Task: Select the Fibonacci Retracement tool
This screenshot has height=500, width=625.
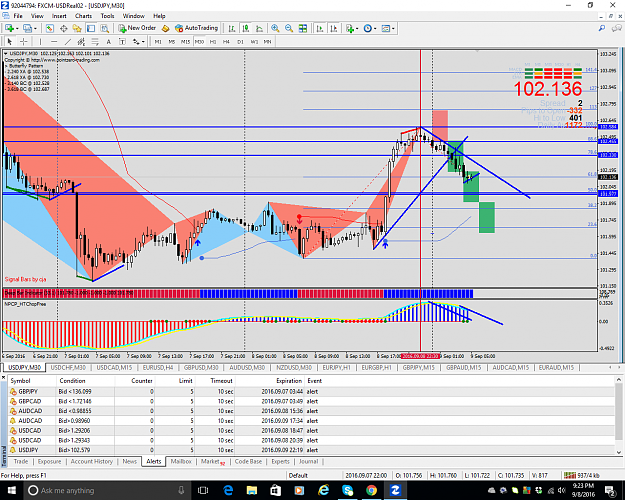Action: 95,41
